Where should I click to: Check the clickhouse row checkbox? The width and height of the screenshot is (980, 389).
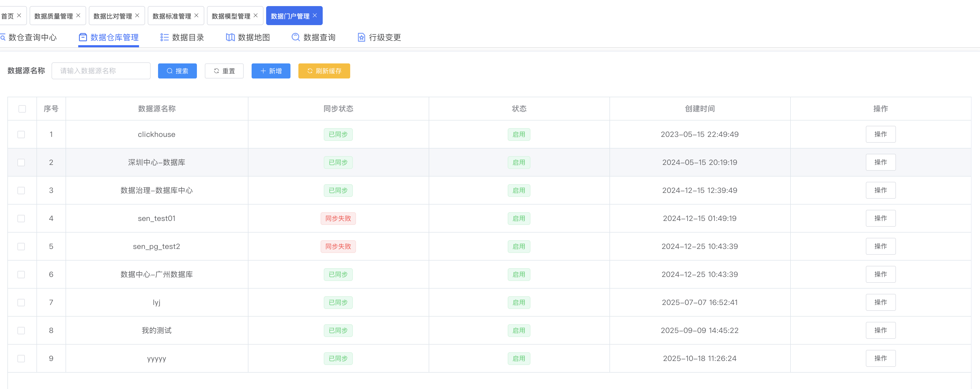pyautogui.click(x=21, y=135)
